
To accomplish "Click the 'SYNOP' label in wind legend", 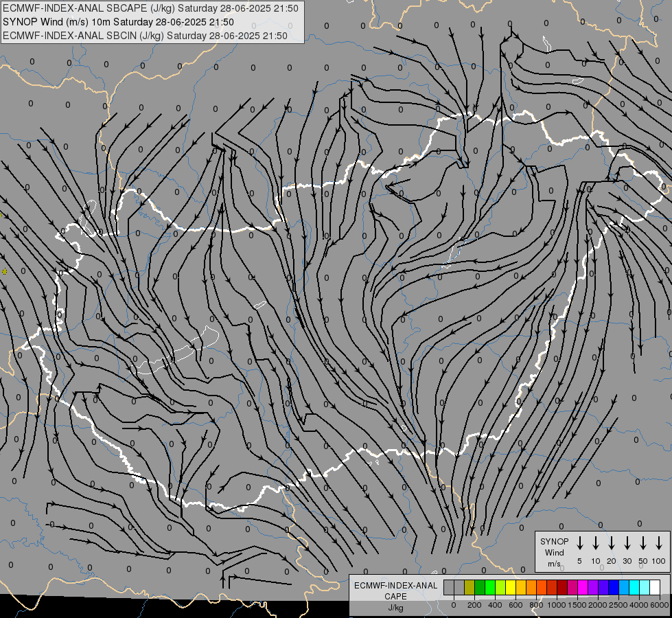I will [554, 542].
